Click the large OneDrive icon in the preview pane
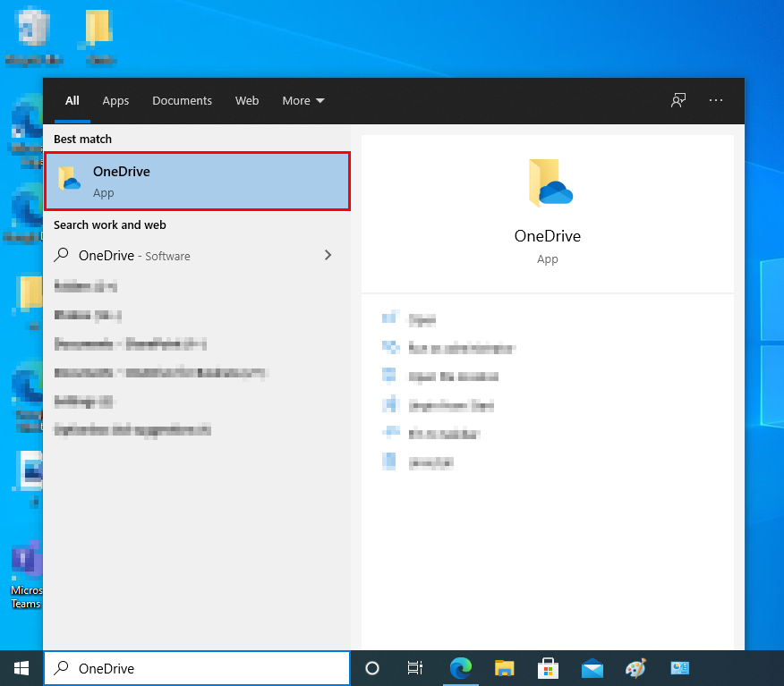The image size is (784, 686). [550, 182]
